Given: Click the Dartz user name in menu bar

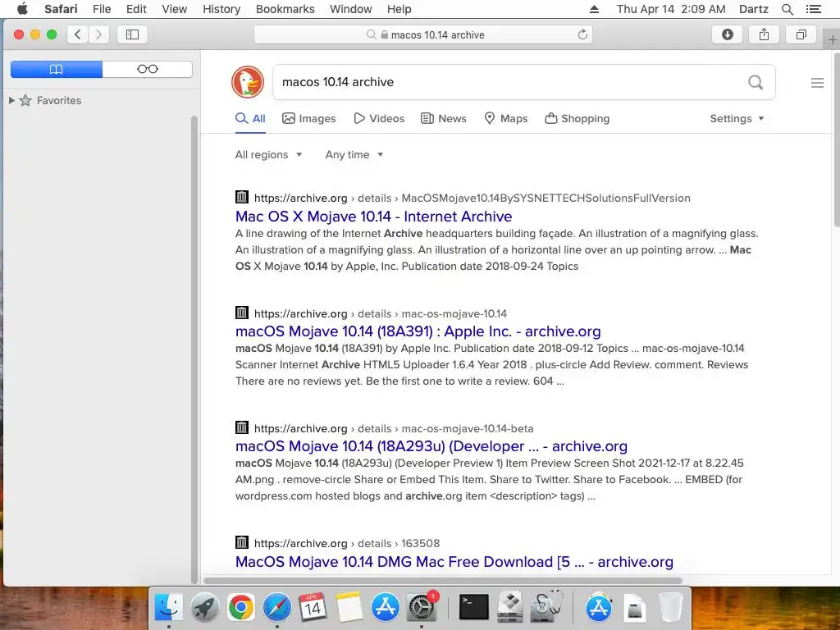Looking at the screenshot, I should click(753, 9).
